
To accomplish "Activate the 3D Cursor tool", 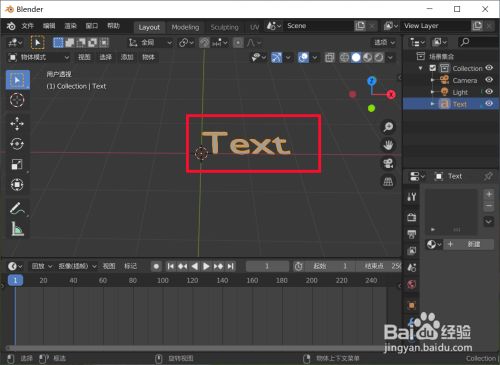I will point(17,100).
